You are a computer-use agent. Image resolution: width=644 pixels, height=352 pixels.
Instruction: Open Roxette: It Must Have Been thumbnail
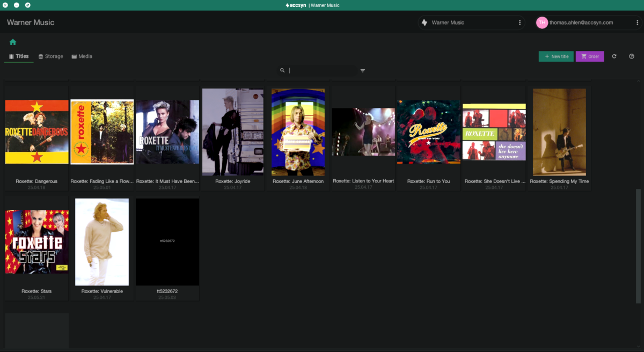tap(167, 132)
